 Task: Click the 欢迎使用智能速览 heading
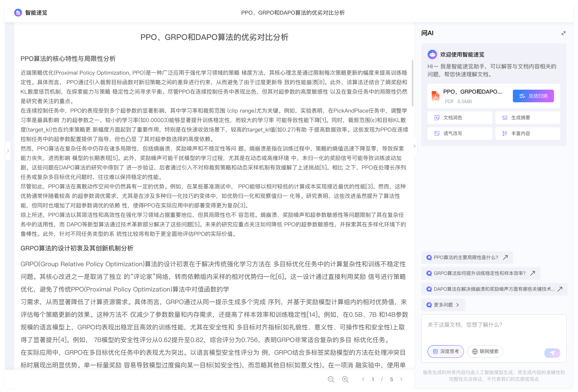click(462, 55)
